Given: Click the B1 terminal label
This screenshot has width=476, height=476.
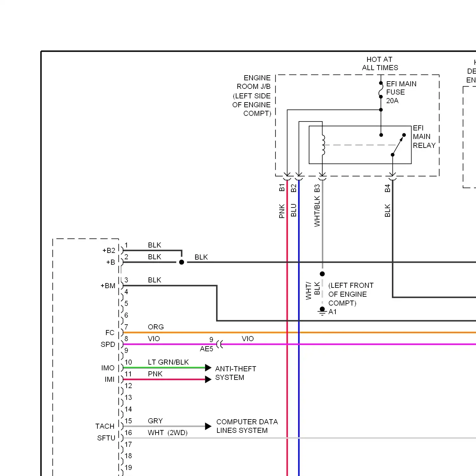Looking at the screenshot, I should (x=282, y=188).
